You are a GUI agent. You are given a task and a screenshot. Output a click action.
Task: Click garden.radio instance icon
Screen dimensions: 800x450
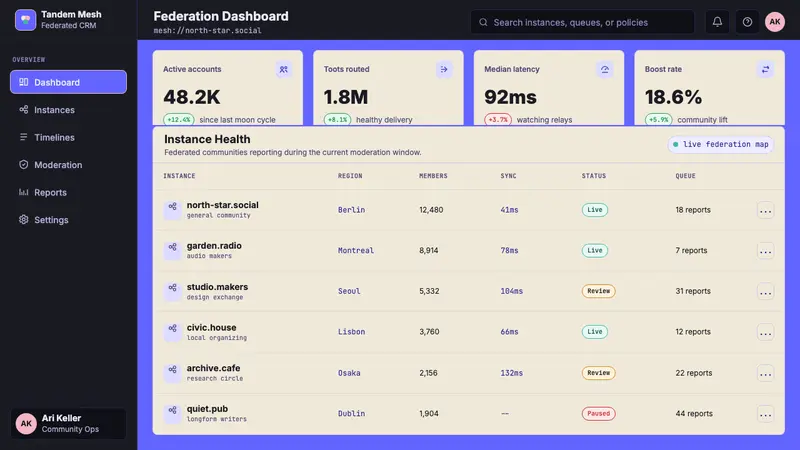pyautogui.click(x=172, y=250)
